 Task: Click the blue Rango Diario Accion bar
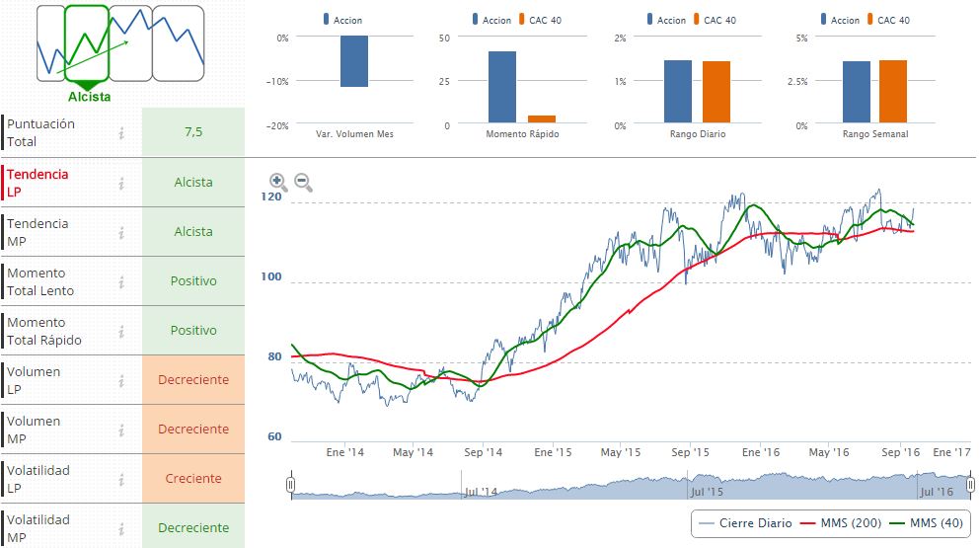677,91
